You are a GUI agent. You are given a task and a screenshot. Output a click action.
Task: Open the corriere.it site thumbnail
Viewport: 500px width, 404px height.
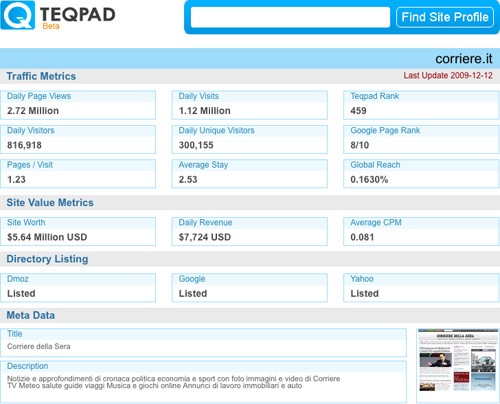pos(458,360)
